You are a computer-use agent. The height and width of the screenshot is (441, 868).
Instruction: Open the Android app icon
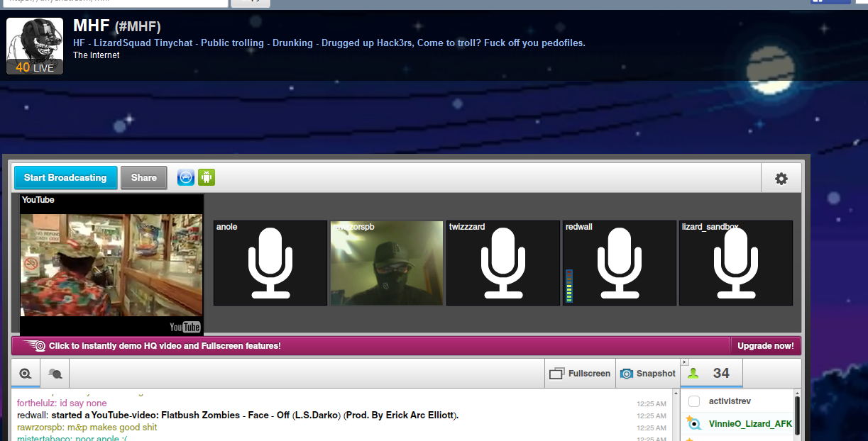207,177
